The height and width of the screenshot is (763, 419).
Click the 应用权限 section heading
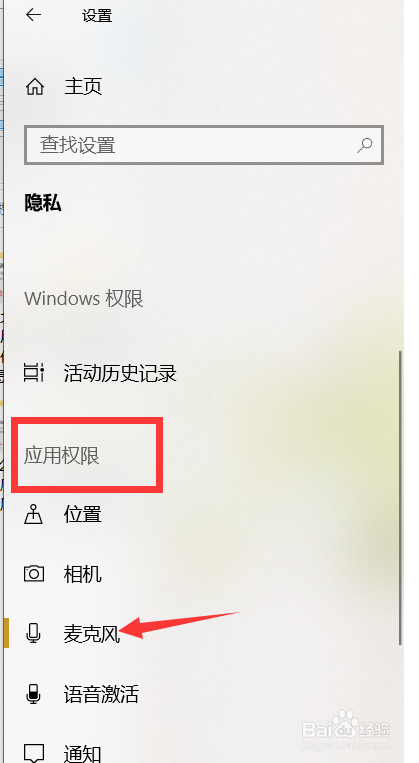pos(62,456)
